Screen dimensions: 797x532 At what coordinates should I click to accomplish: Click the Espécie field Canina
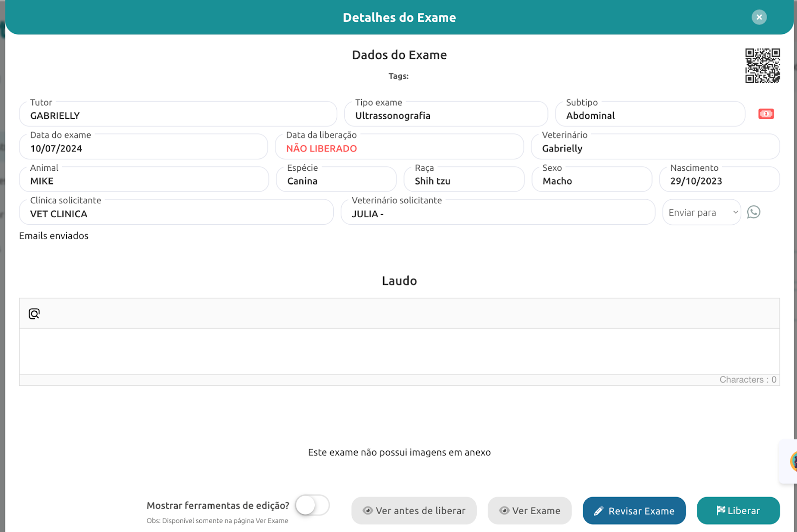pos(336,179)
